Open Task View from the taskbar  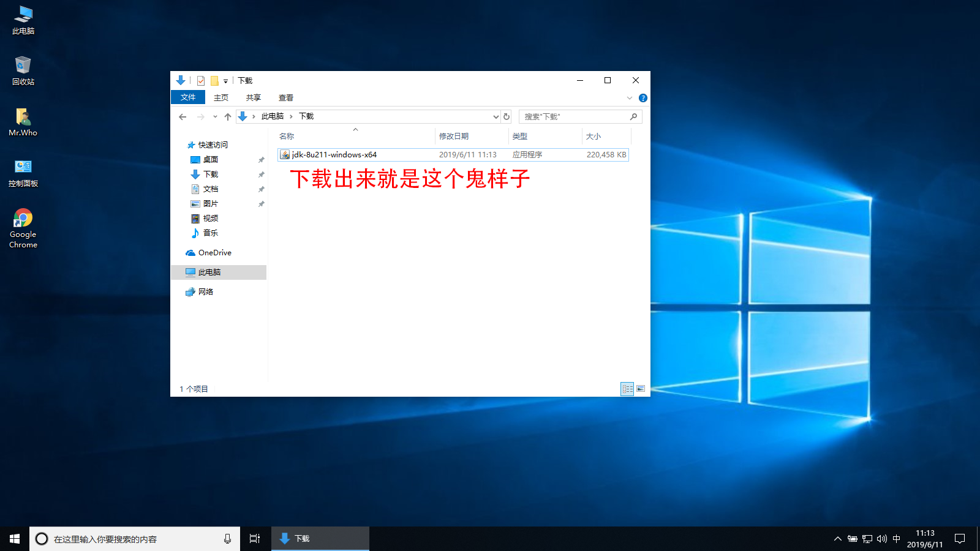[255, 539]
